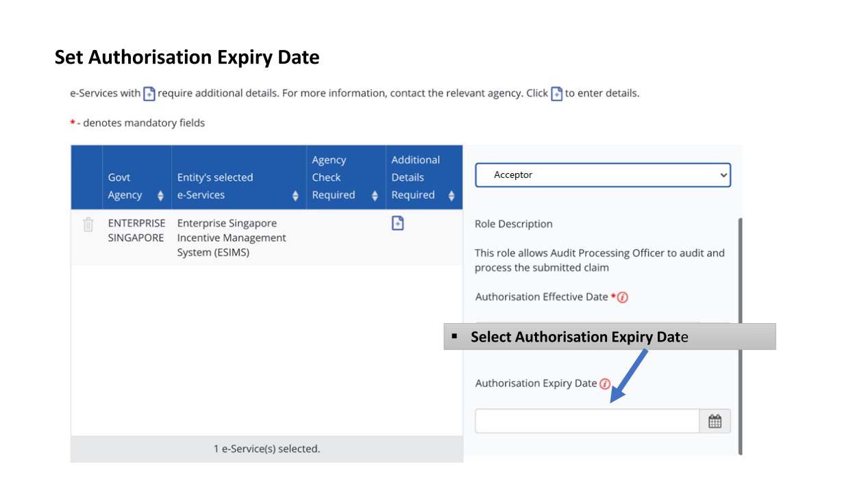Click info icon beside Authorisation Expiry Date
This screenshot has width=868, height=488.
point(605,384)
